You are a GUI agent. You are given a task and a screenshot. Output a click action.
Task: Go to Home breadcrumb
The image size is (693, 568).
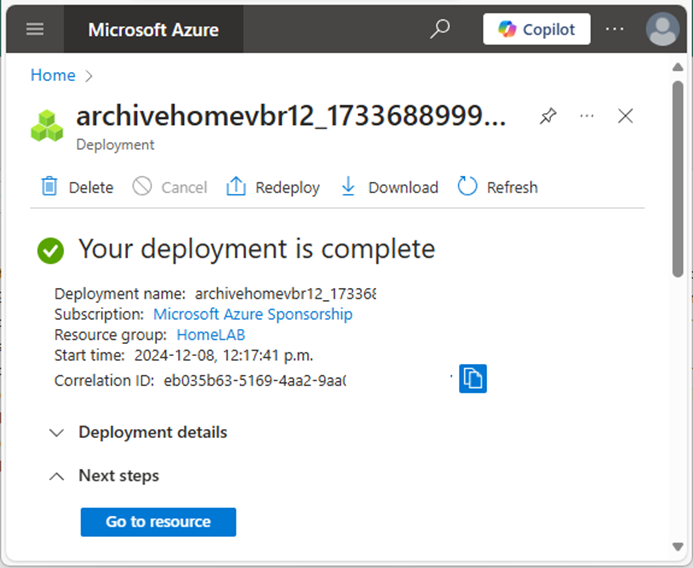tap(53, 75)
